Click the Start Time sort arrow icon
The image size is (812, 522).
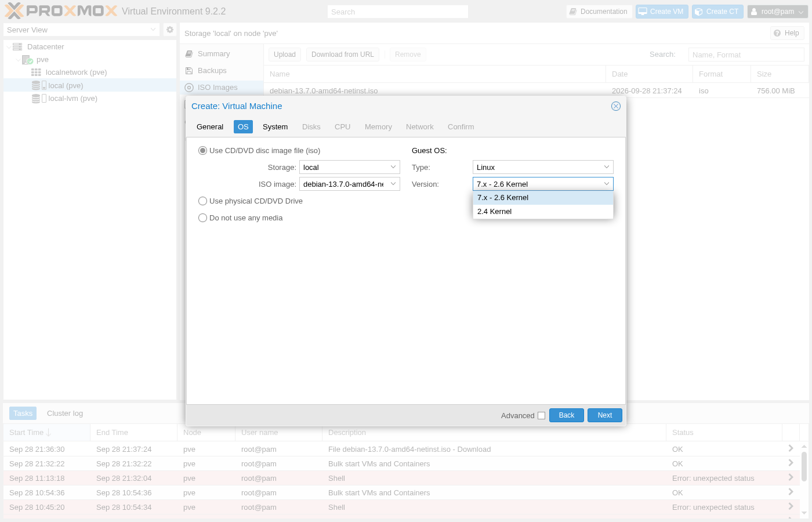[x=49, y=433]
